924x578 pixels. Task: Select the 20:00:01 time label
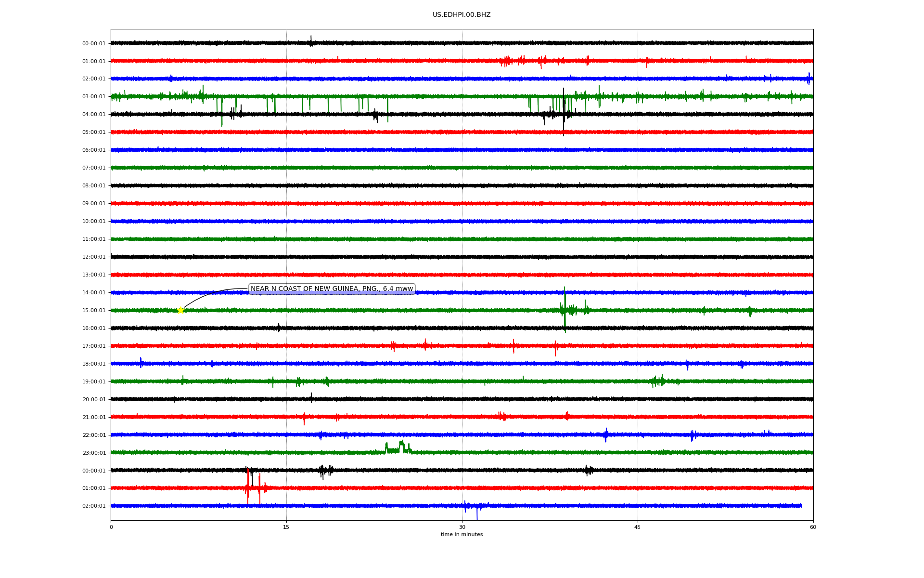coord(94,400)
